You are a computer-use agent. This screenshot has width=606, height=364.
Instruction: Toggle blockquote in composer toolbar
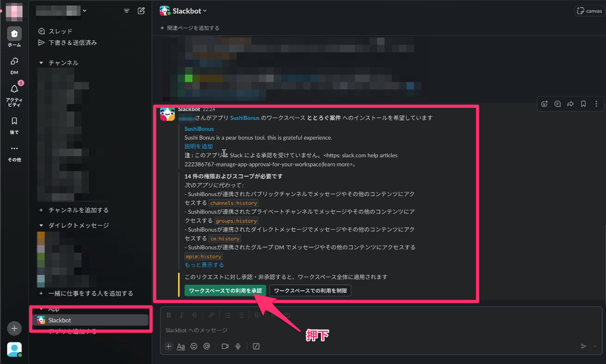click(x=257, y=315)
